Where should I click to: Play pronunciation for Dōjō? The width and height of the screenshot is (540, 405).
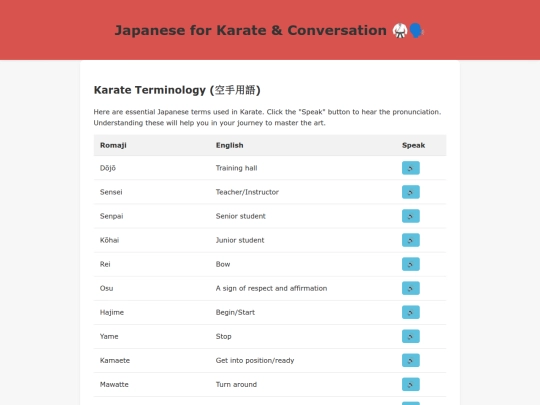(411, 168)
